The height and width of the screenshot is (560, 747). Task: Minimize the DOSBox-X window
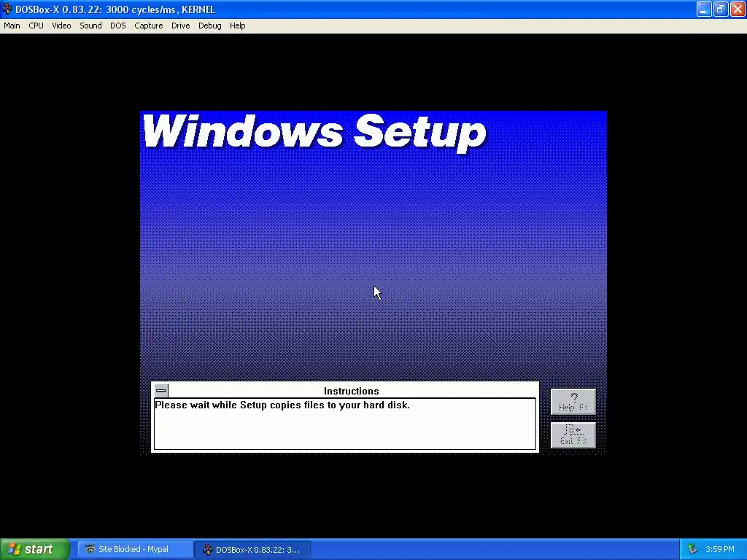click(704, 9)
